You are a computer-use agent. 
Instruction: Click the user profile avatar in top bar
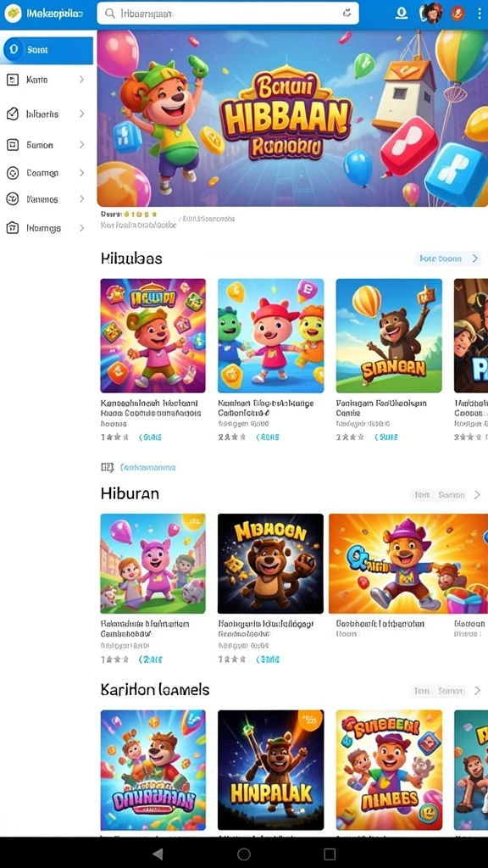430,14
